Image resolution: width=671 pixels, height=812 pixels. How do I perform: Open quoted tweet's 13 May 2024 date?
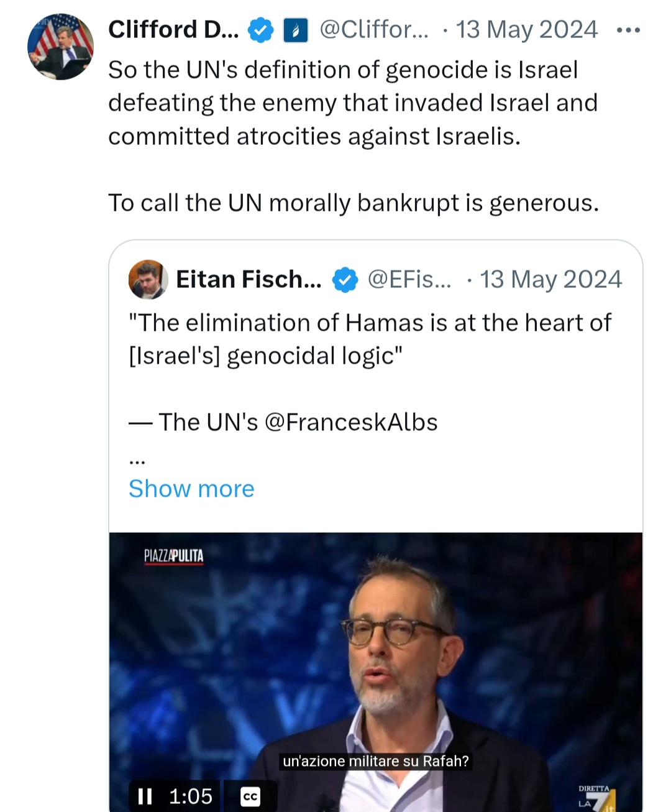[551, 280]
